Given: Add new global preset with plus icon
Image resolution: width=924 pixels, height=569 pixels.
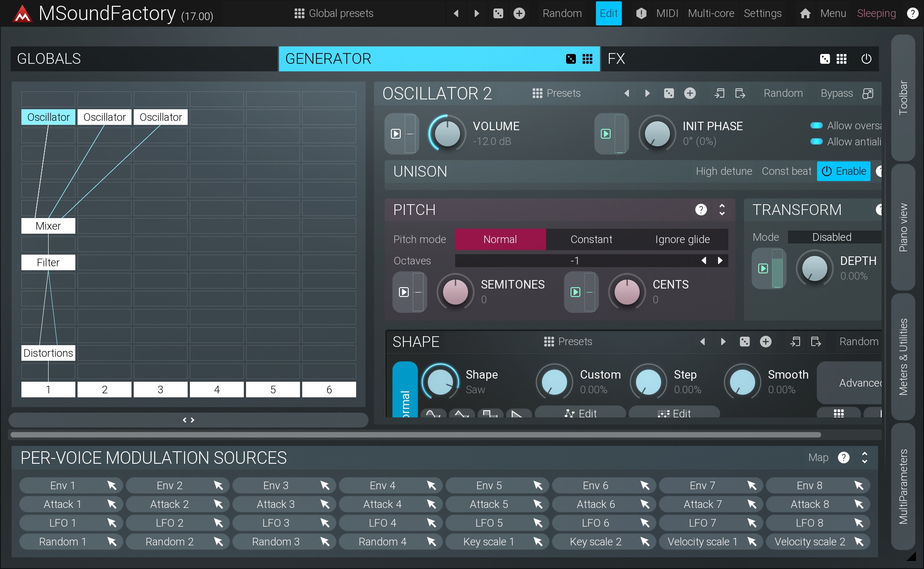Looking at the screenshot, I should [519, 13].
